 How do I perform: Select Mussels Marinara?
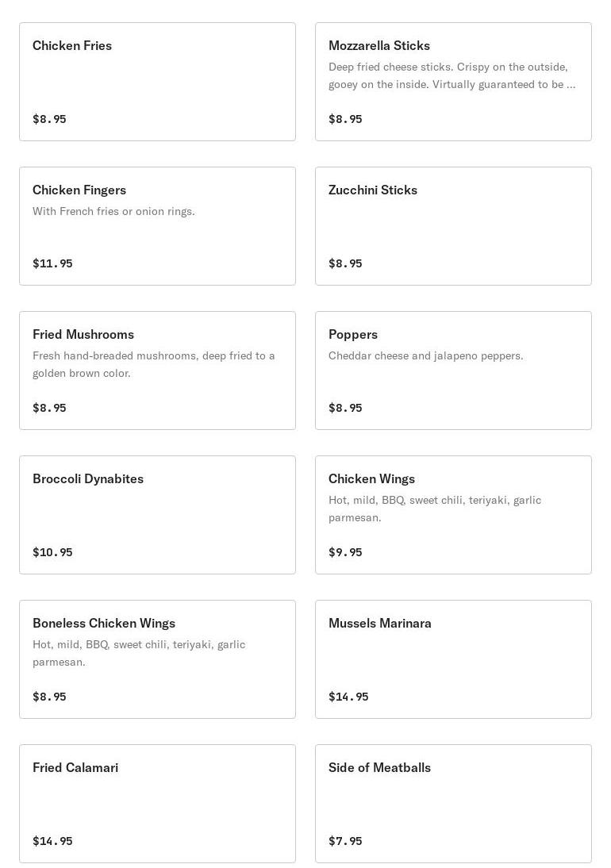point(453,659)
